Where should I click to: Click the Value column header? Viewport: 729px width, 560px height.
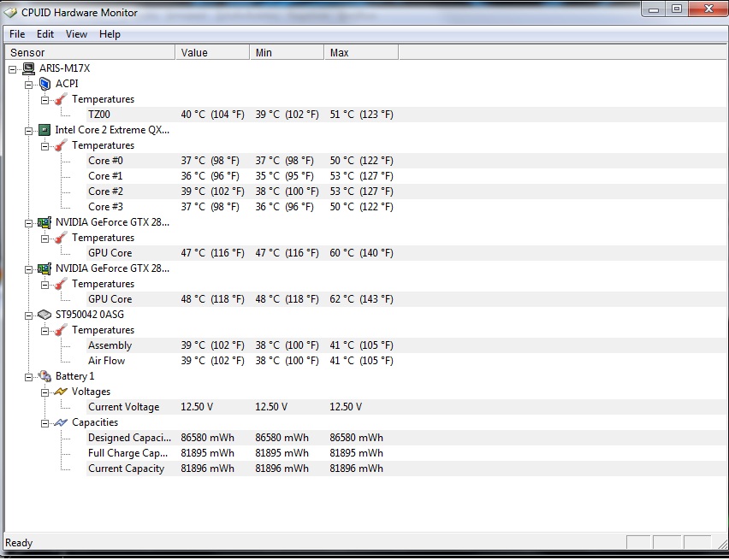pos(212,52)
